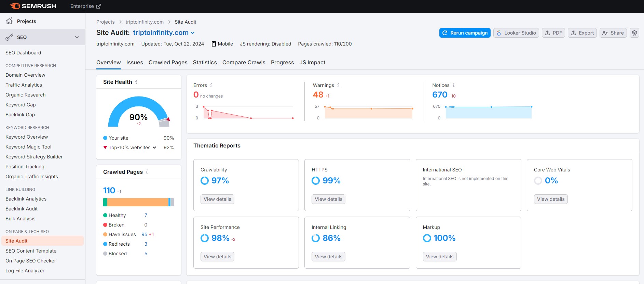This screenshot has height=284, width=644.
Task: View details for Site Performance
Action: point(217,257)
